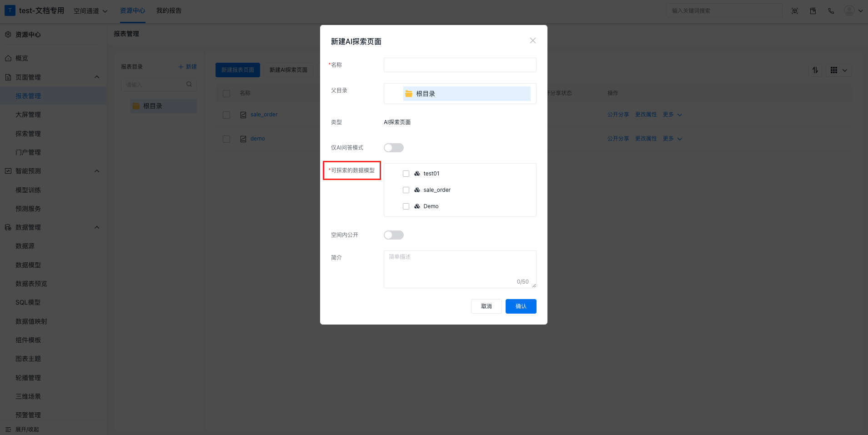Open the 空间通道 dropdown
The width and height of the screenshot is (868, 435).
tap(90, 11)
